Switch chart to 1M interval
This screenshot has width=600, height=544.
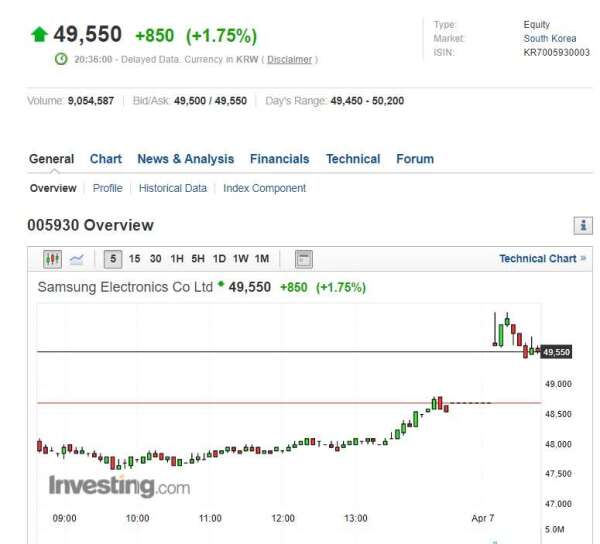point(262,259)
